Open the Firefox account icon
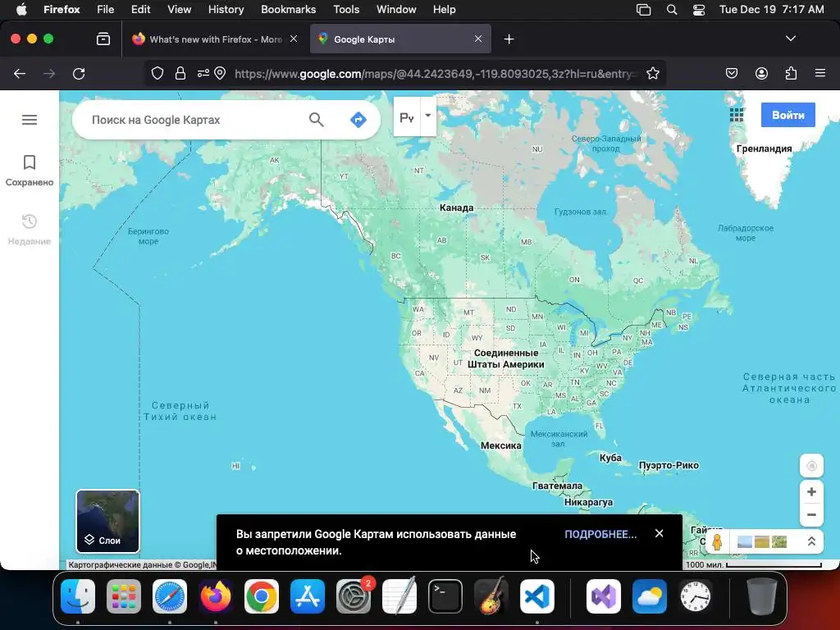This screenshot has width=840, height=630. click(761, 73)
